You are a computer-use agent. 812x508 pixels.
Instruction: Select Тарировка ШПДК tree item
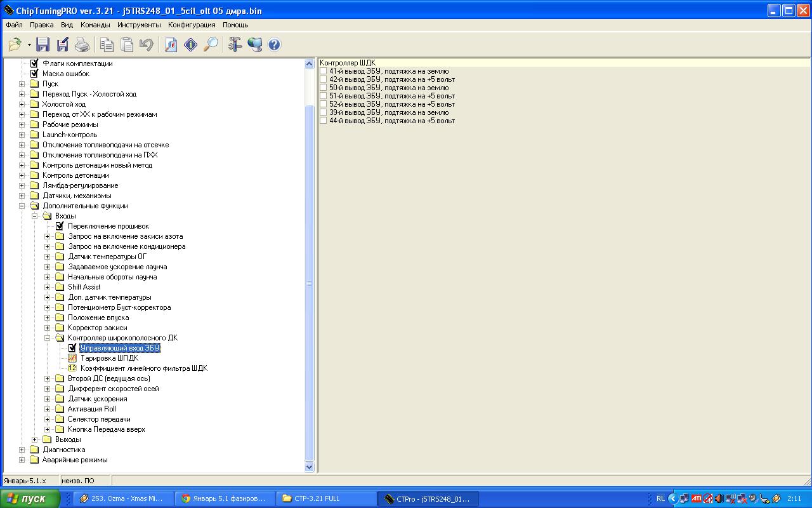point(109,358)
